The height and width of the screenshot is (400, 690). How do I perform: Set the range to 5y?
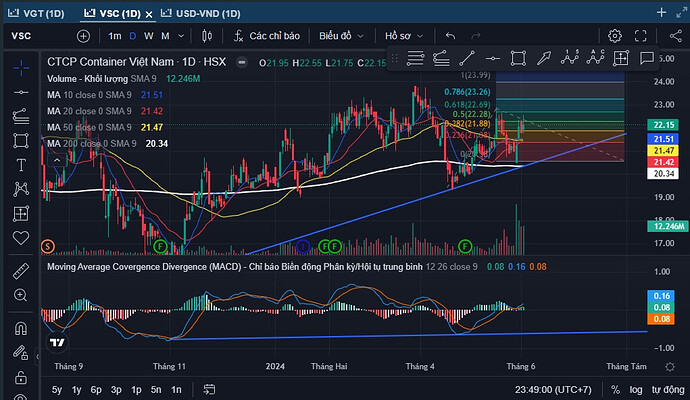pyautogui.click(x=58, y=389)
